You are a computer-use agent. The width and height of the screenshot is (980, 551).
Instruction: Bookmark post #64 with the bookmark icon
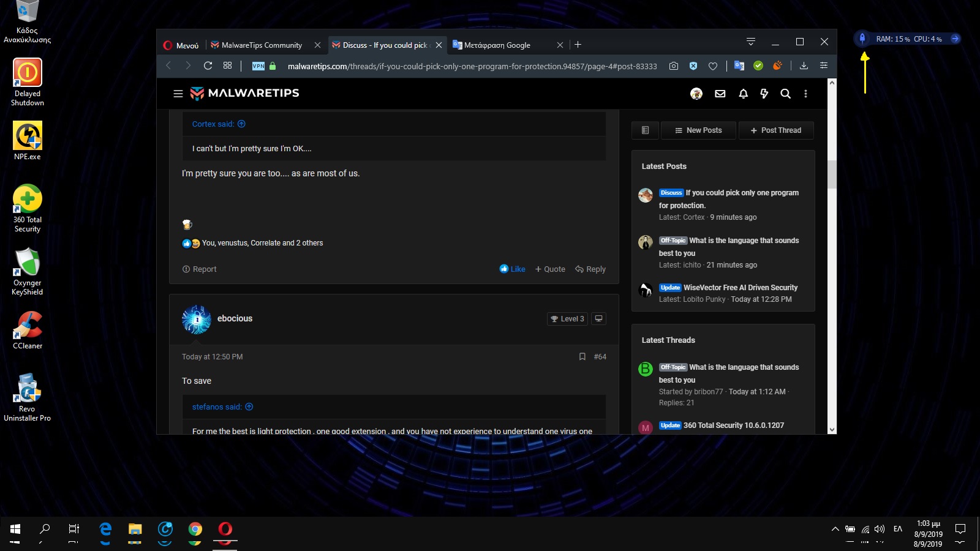[x=582, y=356]
